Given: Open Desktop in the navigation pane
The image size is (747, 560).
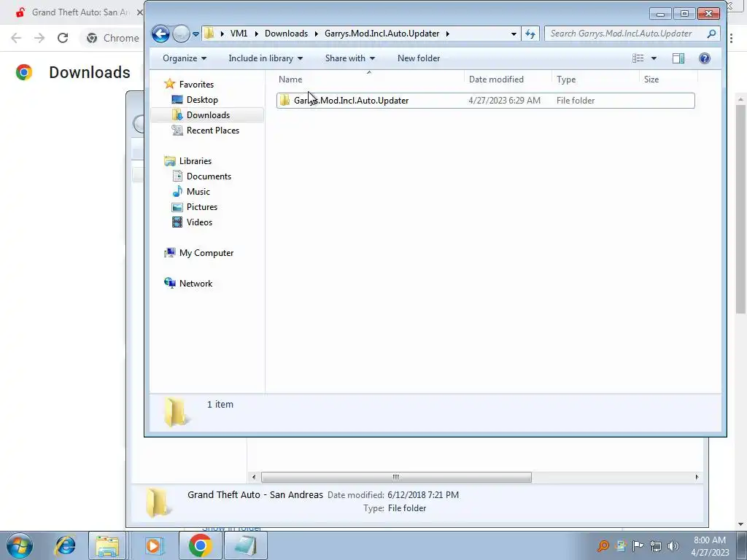Looking at the screenshot, I should [202, 99].
